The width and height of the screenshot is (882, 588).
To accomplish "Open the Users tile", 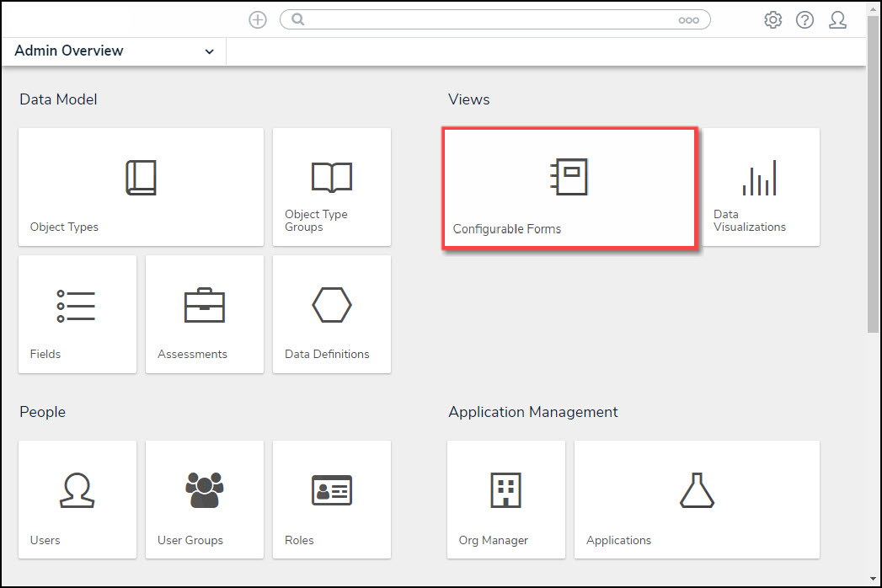I will (77, 500).
